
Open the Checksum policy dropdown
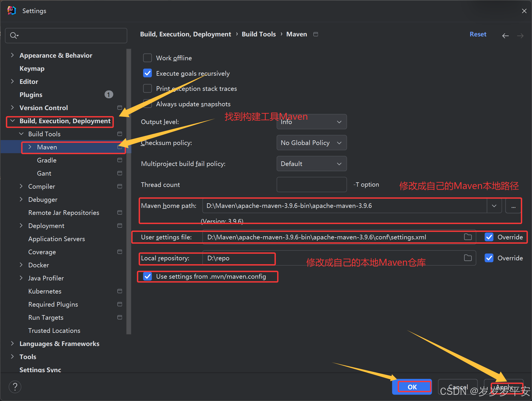click(x=312, y=143)
